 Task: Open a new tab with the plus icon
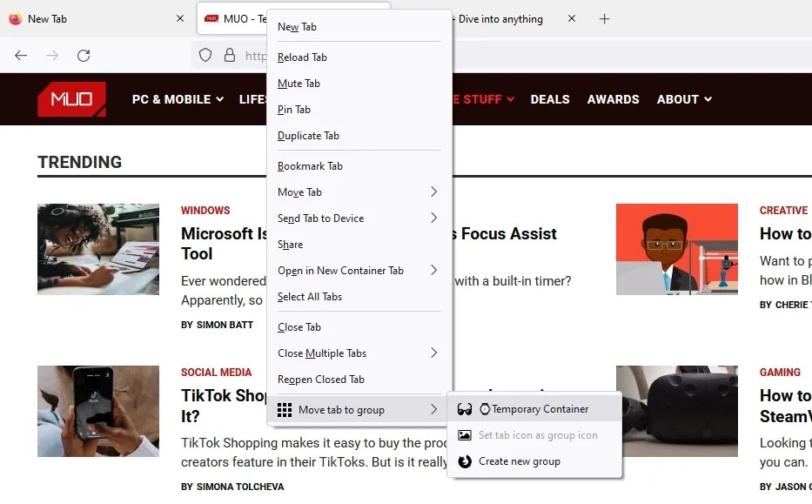pyautogui.click(x=604, y=18)
